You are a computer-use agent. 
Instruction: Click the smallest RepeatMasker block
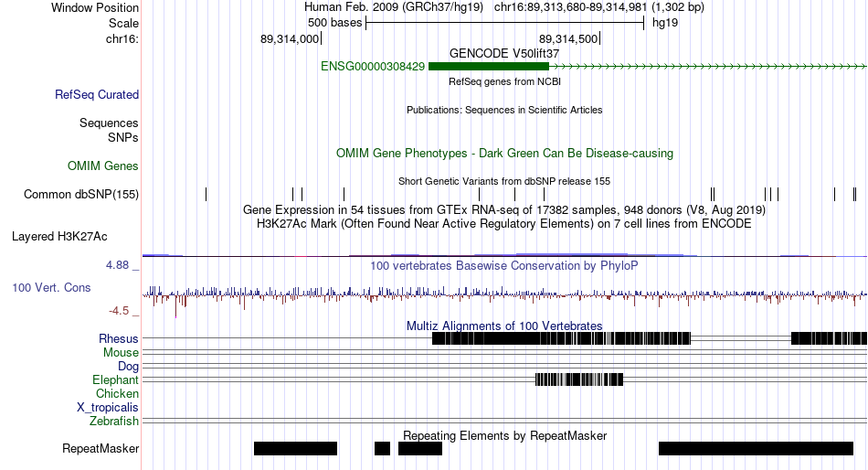click(382, 448)
